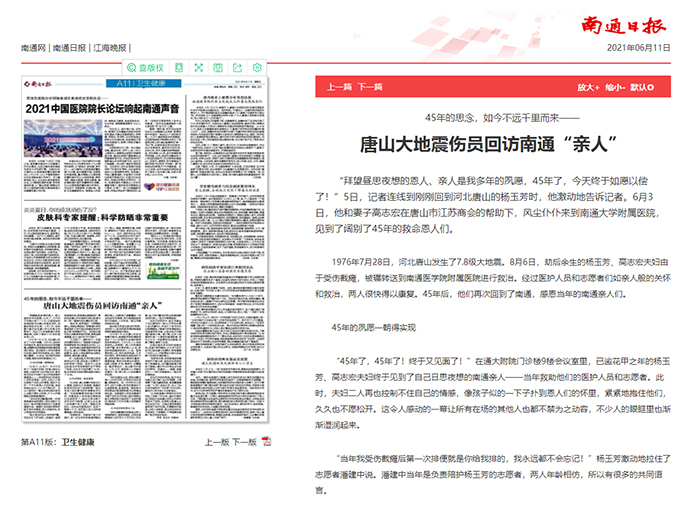The width and height of the screenshot is (700, 507).
Task: Go to next article 下一篇
Action: (x=370, y=87)
